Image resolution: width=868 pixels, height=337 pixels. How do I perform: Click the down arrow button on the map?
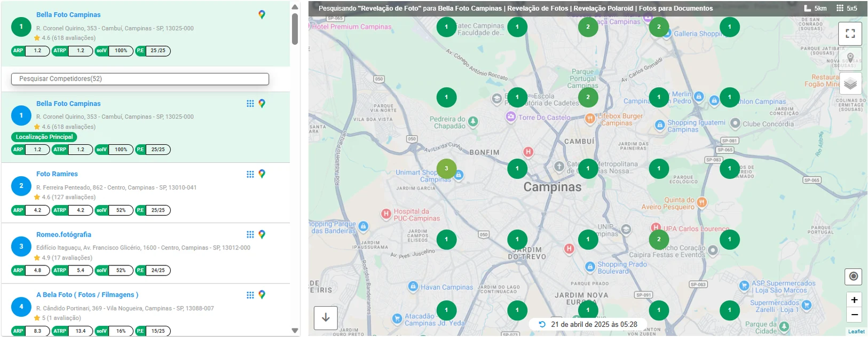pos(326,317)
